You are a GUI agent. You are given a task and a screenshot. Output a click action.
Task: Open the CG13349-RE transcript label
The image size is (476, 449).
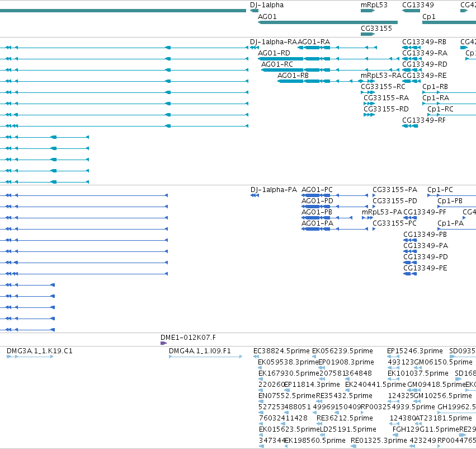click(425, 76)
